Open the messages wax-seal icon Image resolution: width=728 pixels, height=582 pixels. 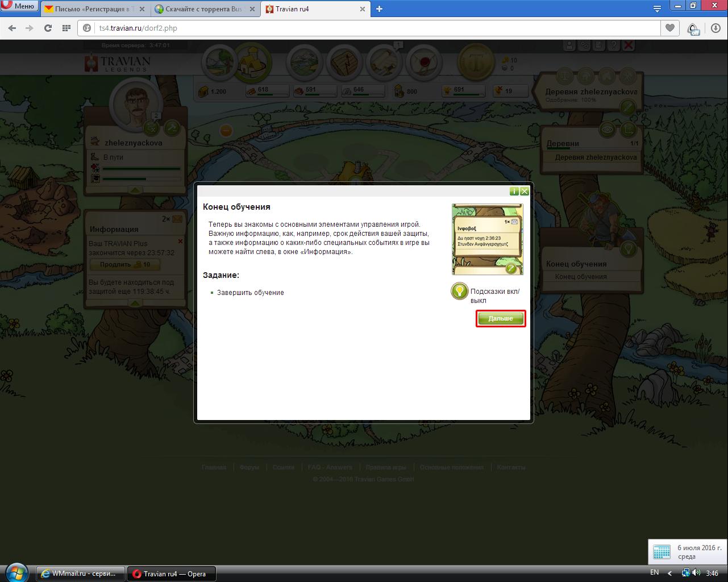pyautogui.click(x=423, y=62)
